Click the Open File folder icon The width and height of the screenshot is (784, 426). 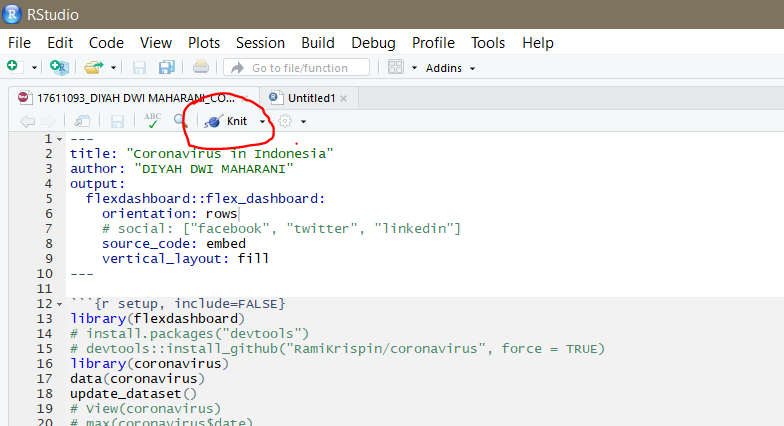point(94,67)
